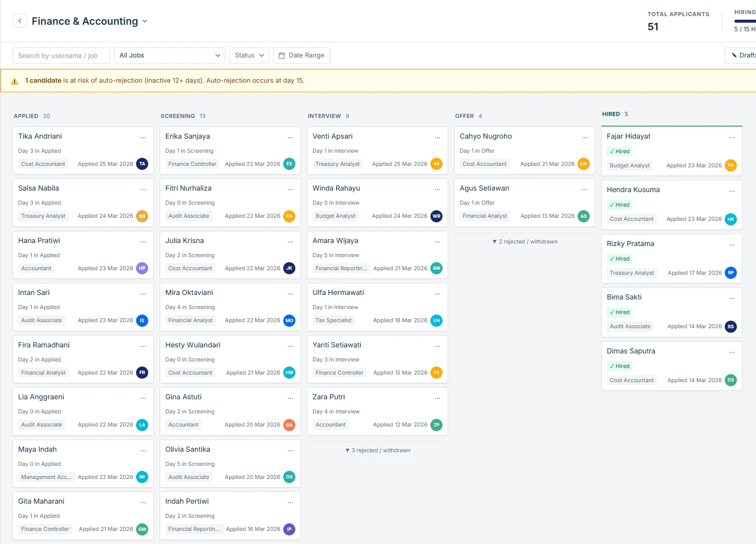
Task: Click the pencil icon on the Drafts button
Action: 734,55
